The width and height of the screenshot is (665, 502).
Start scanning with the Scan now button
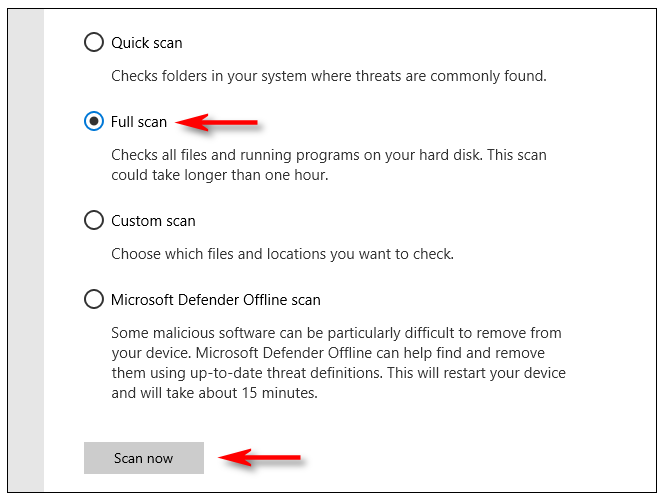144,458
